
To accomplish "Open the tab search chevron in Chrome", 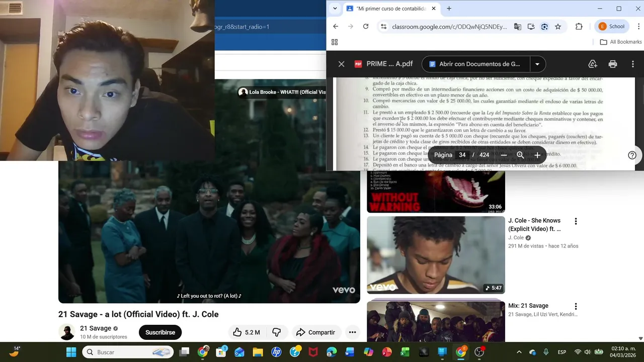I will pyautogui.click(x=335, y=9).
